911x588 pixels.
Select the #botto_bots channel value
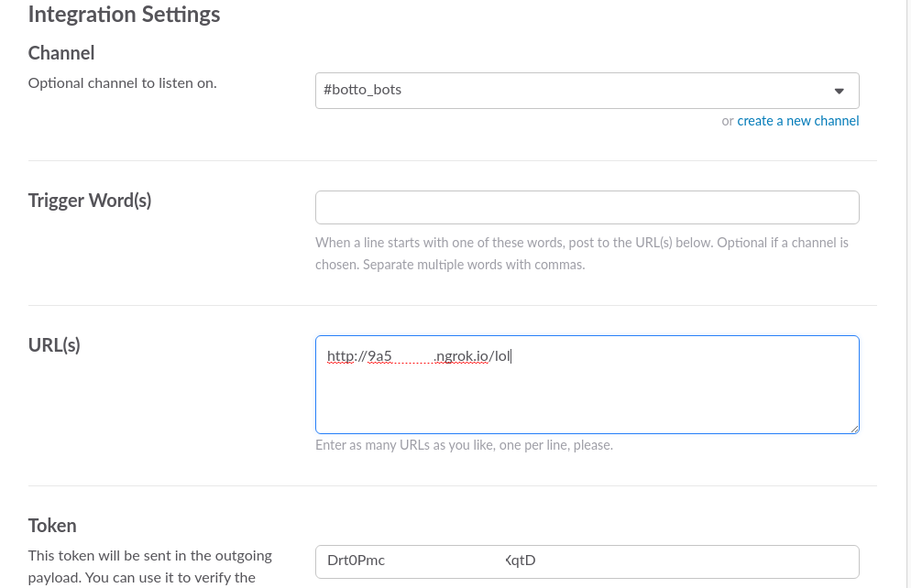click(x=363, y=91)
